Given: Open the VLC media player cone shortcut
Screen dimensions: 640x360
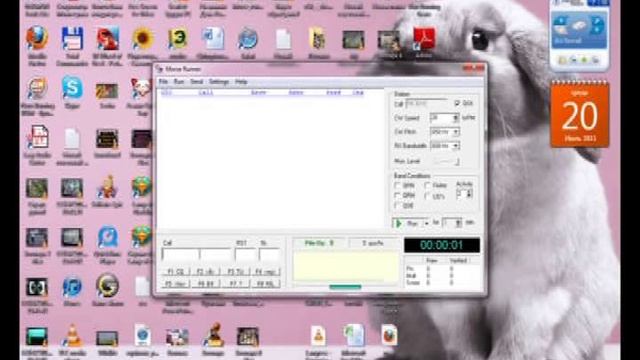Looking at the screenshot, I should [x=72, y=336].
